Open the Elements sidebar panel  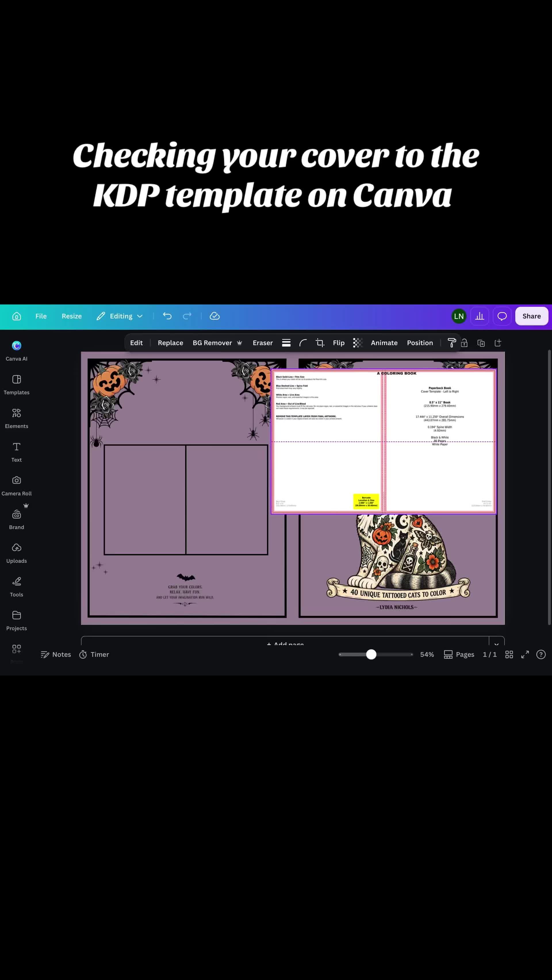(x=16, y=418)
